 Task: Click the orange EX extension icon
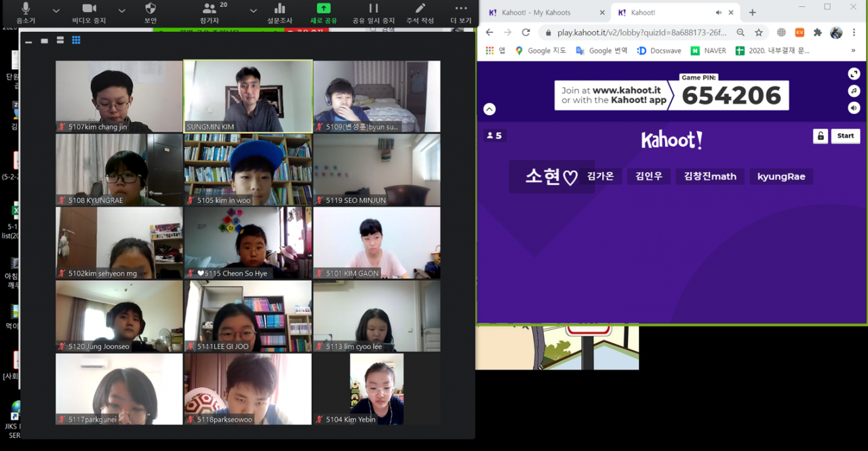[x=800, y=33]
